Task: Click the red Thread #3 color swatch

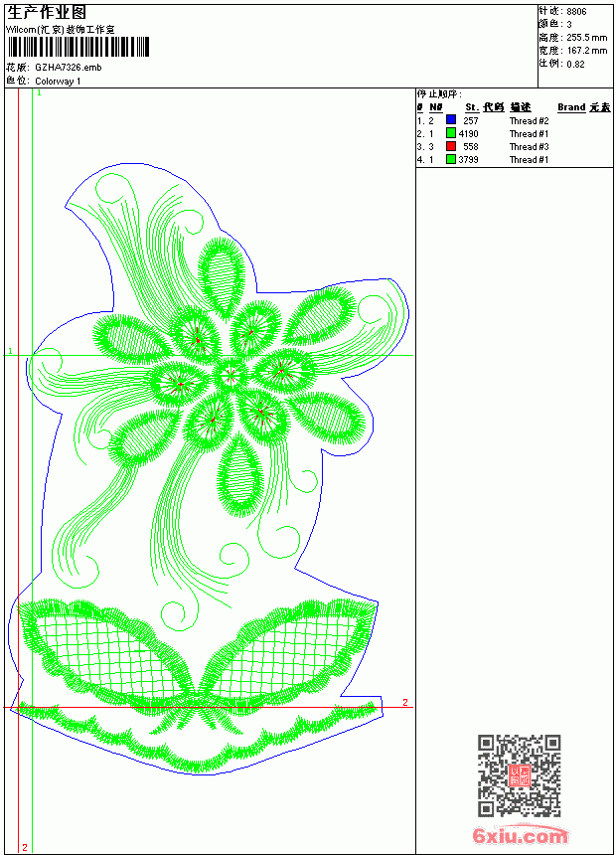Action: tap(451, 146)
